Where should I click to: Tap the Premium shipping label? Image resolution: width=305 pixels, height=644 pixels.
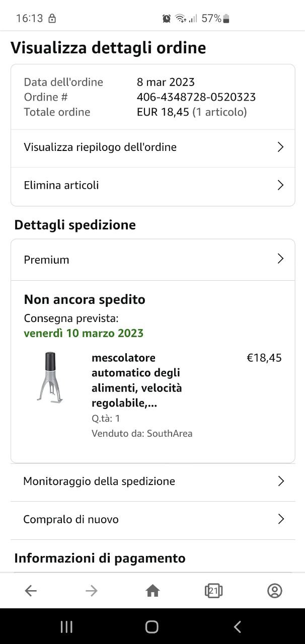pyautogui.click(x=46, y=260)
